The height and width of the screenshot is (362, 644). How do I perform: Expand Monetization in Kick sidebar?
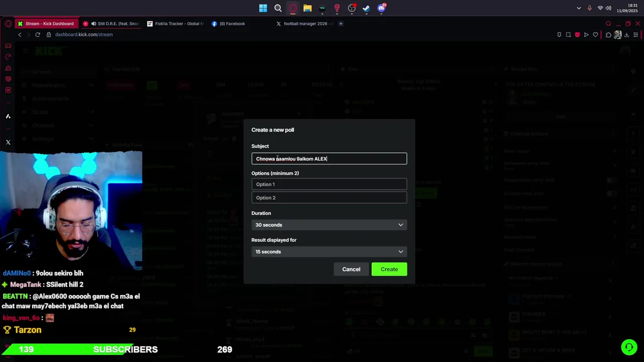[91, 85]
